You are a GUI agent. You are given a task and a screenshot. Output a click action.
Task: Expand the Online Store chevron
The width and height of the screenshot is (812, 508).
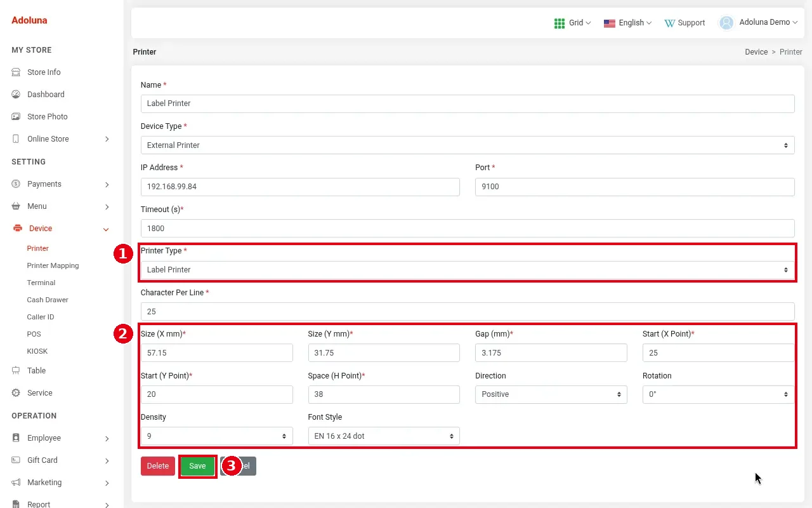107,139
